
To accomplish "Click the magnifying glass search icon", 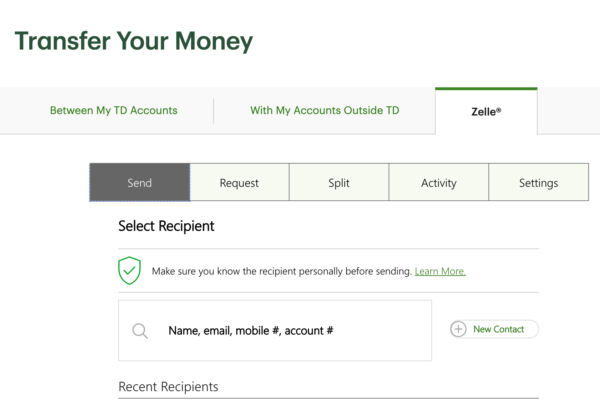I will tap(140, 331).
